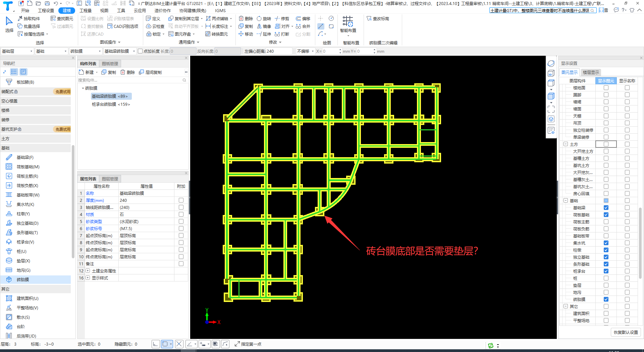Select the 集水坑(K) navigation item
644x352 pixels.
point(25,204)
